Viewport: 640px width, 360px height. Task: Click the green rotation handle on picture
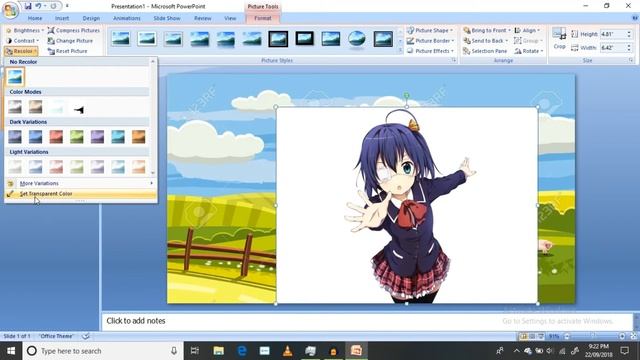[x=407, y=96]
